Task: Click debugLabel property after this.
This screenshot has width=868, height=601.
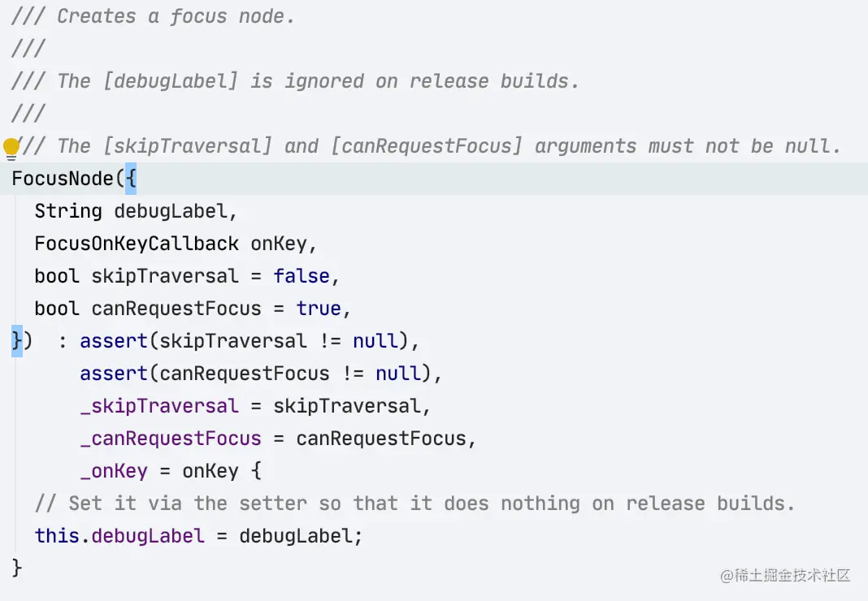Action: tap(148, 536)
